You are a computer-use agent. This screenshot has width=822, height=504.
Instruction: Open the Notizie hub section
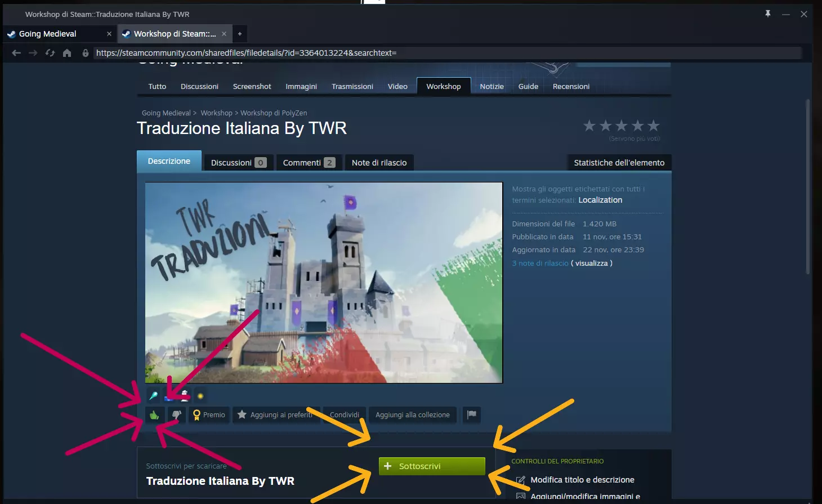point(492,87)
